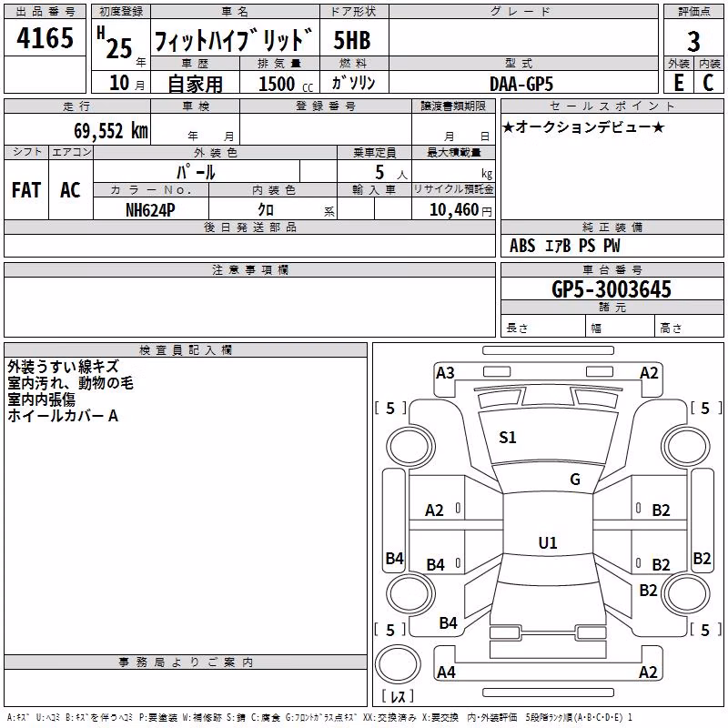Click the 検査員記入欄 header
Image resolution: width=728 pixels, height=728 pixels.
[x=186, y=350]
